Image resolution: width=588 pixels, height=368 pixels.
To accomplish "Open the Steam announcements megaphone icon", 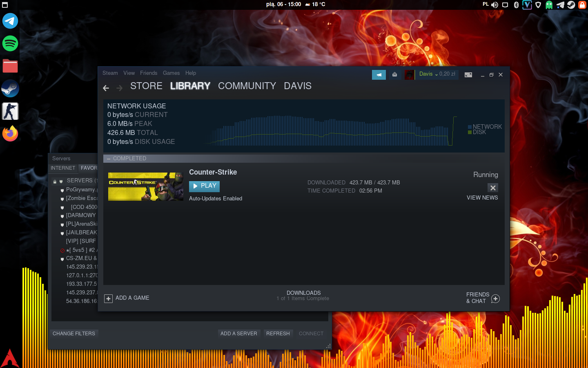I will tap(379, 75).
